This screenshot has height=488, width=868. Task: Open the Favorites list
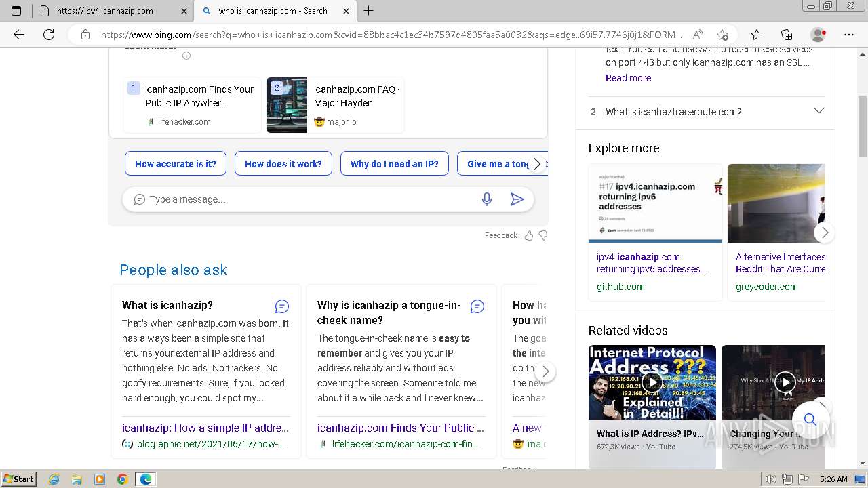coord(757,35)
